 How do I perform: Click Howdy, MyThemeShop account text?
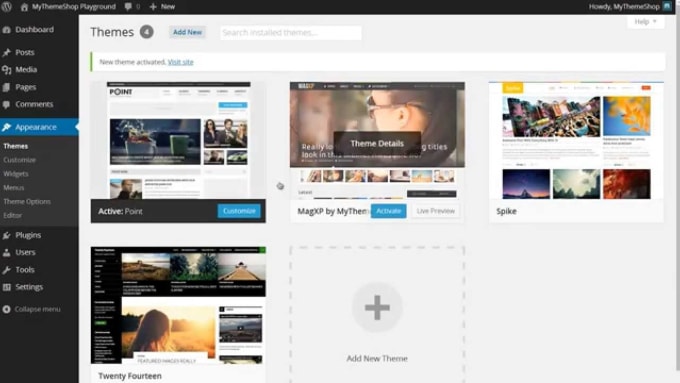click(x=624, y=7)
